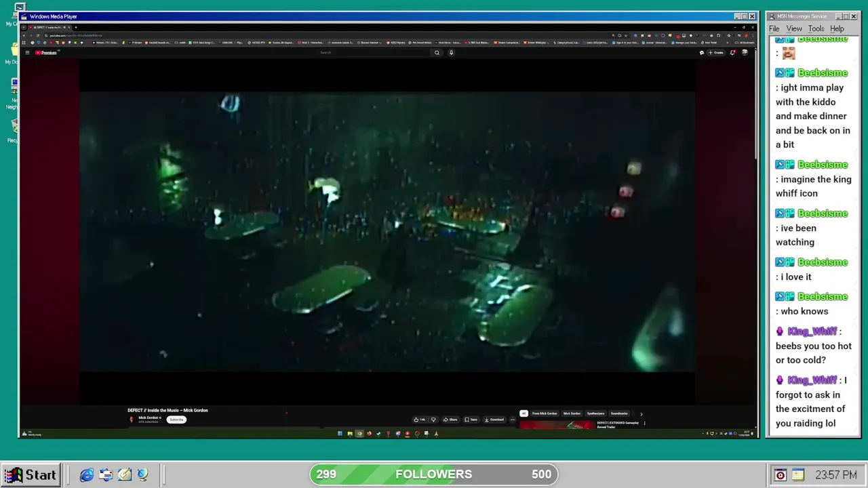
Task: Open the Help menu in MSN Messenger
Action: (x=837, y=28)
